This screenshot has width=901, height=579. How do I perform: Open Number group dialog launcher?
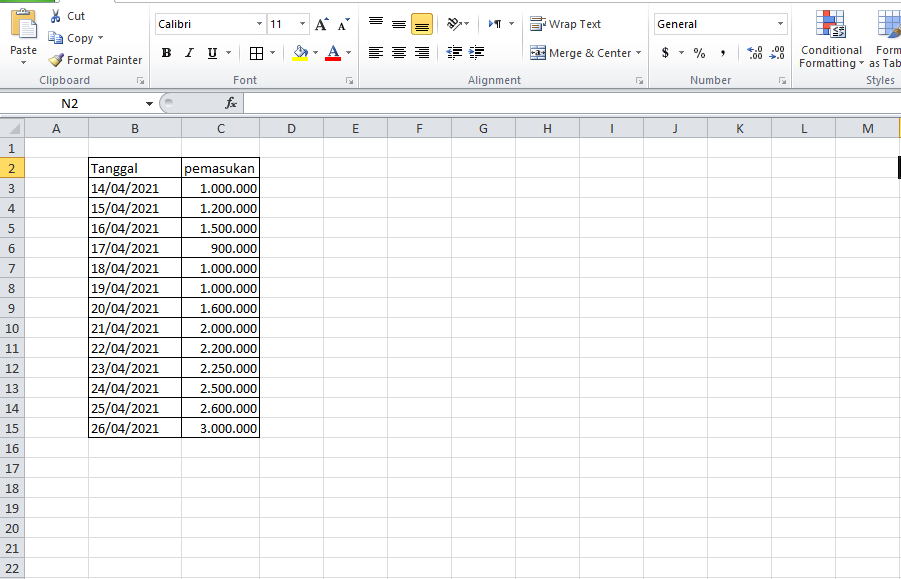(x=783, y=81)
